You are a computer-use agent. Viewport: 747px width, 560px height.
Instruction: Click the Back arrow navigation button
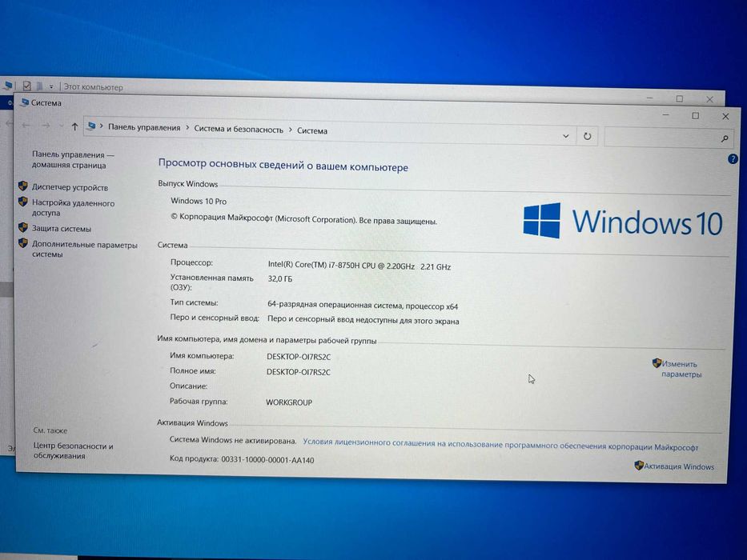coord(26,126)
